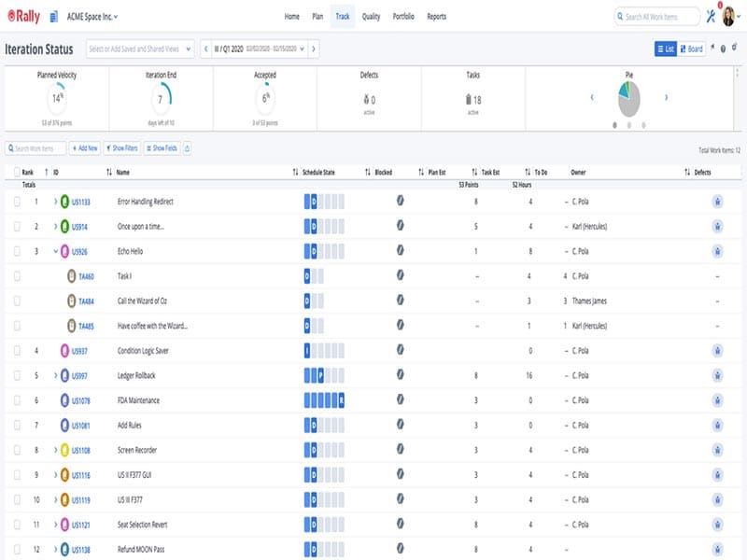Screen dimensions: 747x560
Task: Expand the US914 Once upon a time row
Action: (55, 226)
